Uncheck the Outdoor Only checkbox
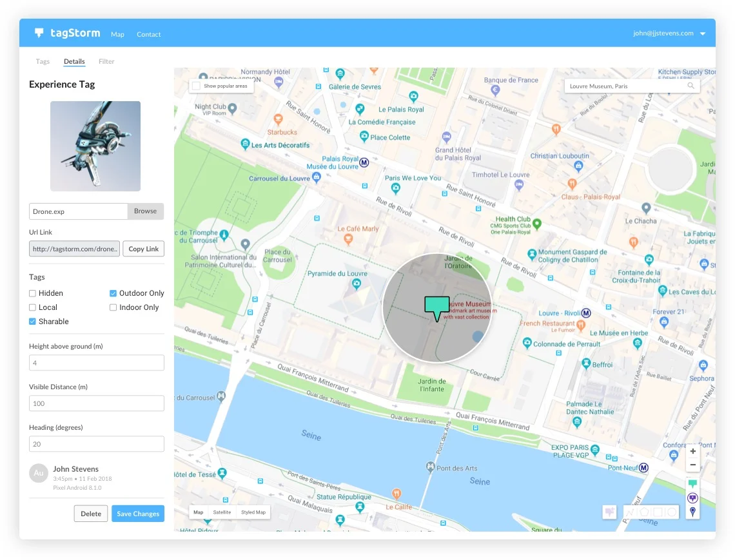 (x=113, y=293)
